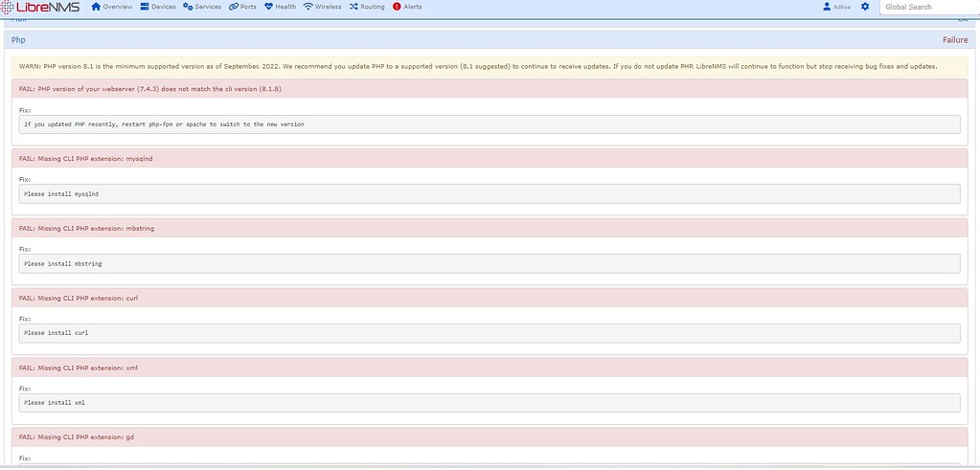Select the missing mysqlnd extension failure heading
Image resolution: width=980 pixels, height=470 pixels.
click(x=490, y=159)
